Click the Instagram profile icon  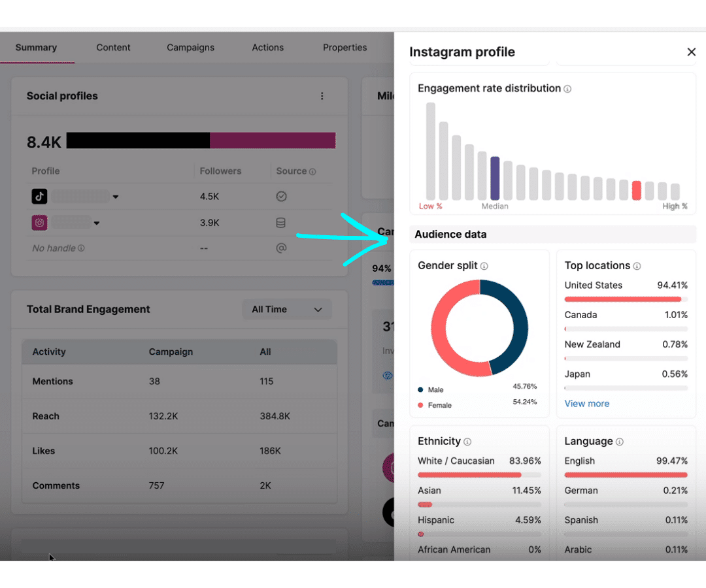pyautogui.click(x=40, y=223)
